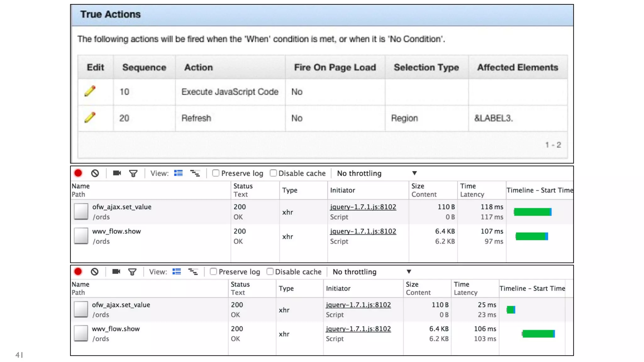Sort by Timeline – Start Time column in upper panel
This screenshot has height=362, width=644.
(540, 190)
